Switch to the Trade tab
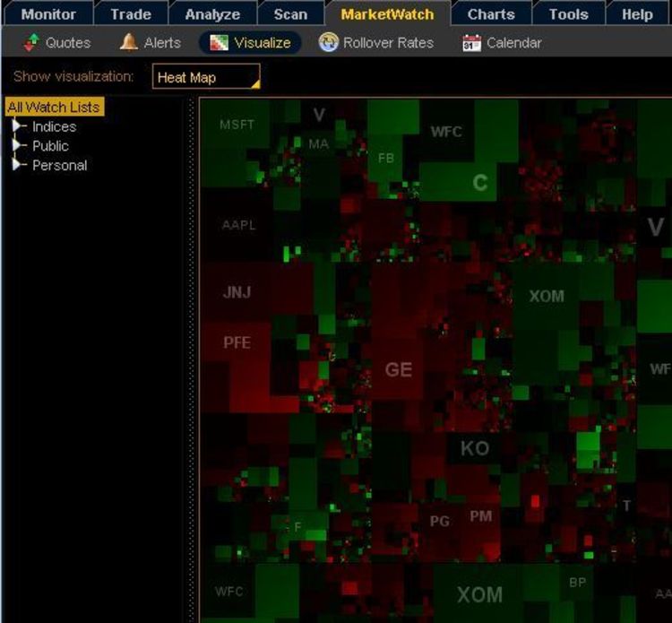This screenshot has width=672, height=623. pyautogui.click(x=131, y=14)
